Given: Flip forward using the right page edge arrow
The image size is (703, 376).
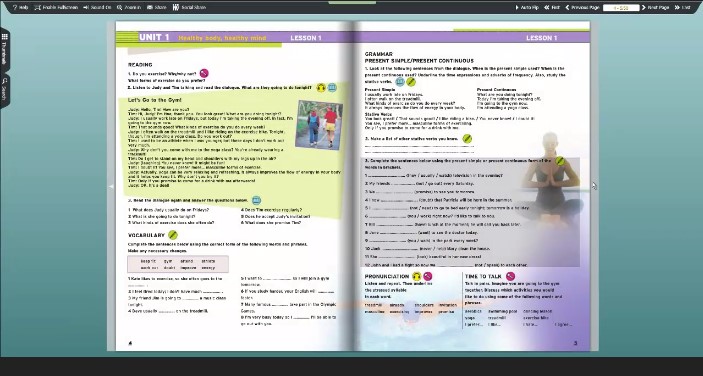Looking at the screenshot, I should tap(594, 186).
